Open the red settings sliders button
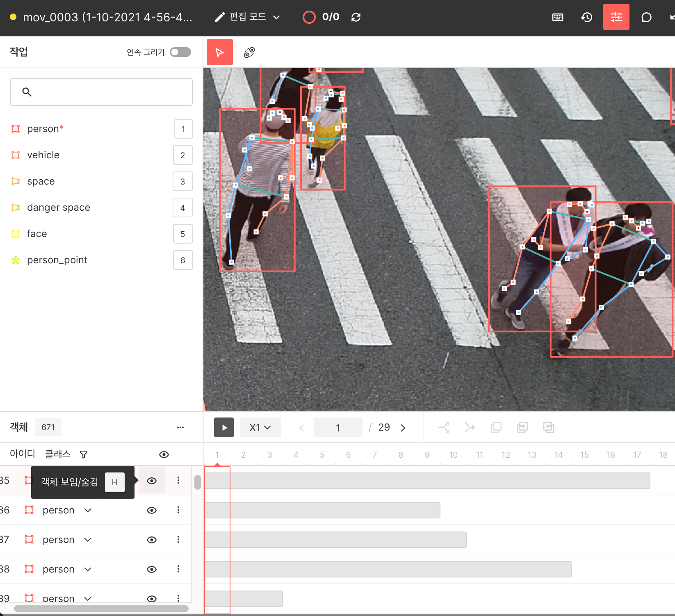Viewport: 675px width, 616px height. [616, 17]
